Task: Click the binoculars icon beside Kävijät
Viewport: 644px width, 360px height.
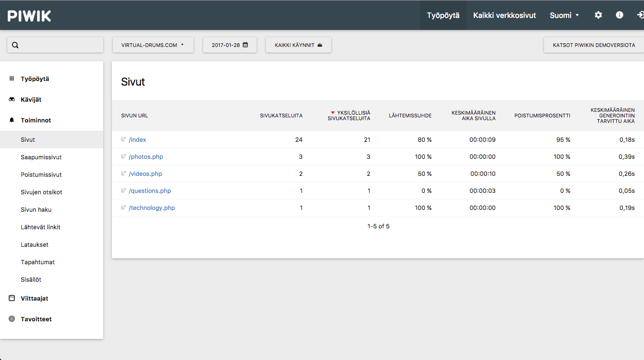Action: click(12, 99)
